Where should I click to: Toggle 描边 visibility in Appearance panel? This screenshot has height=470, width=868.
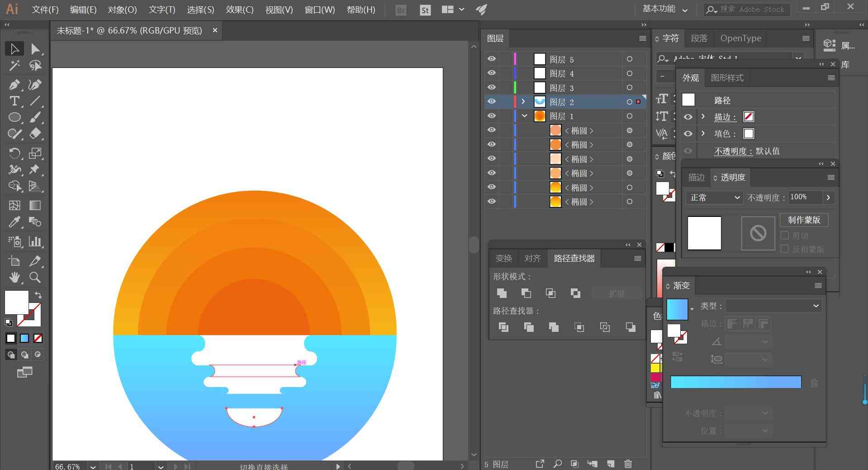pos(688,117)
